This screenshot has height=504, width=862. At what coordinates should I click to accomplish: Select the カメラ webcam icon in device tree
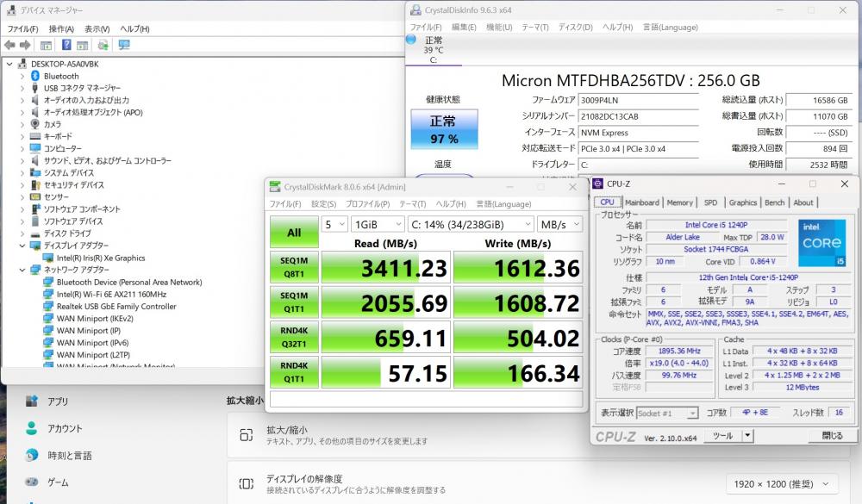pyautogui.click(x=35, y=124)
